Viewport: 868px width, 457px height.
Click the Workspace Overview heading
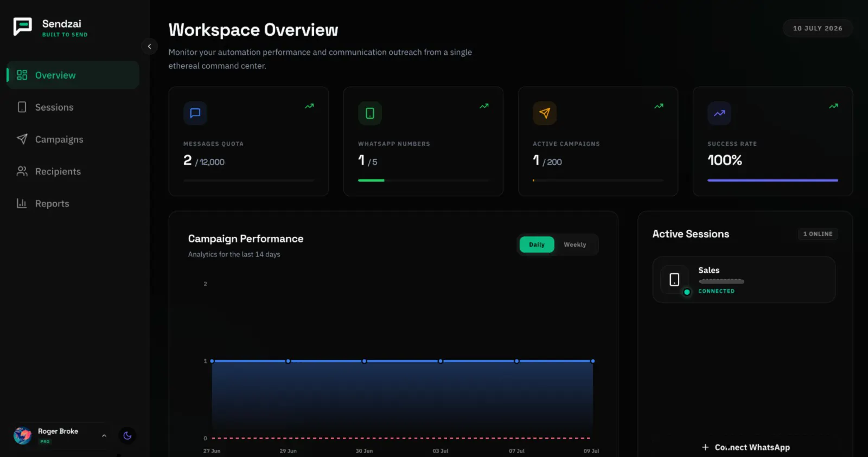(253, 30)
